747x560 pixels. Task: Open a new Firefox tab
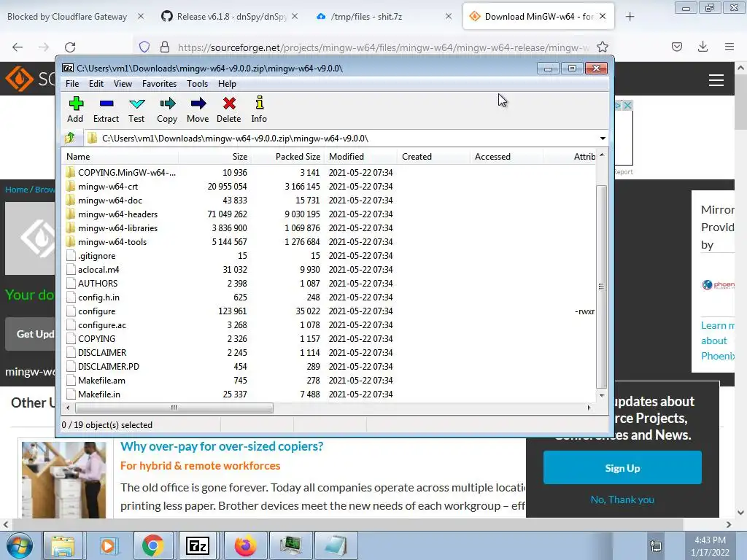[x=630, y=17]
